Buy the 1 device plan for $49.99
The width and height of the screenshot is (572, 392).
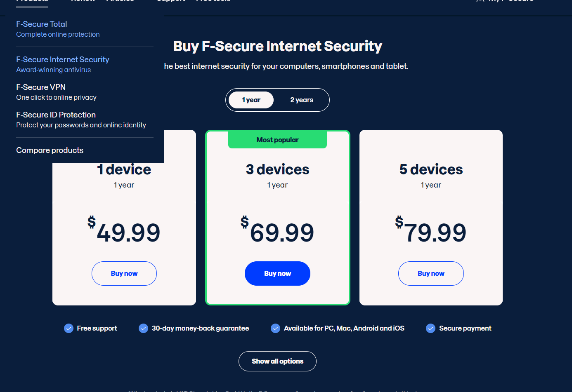(x=124, y=273)
